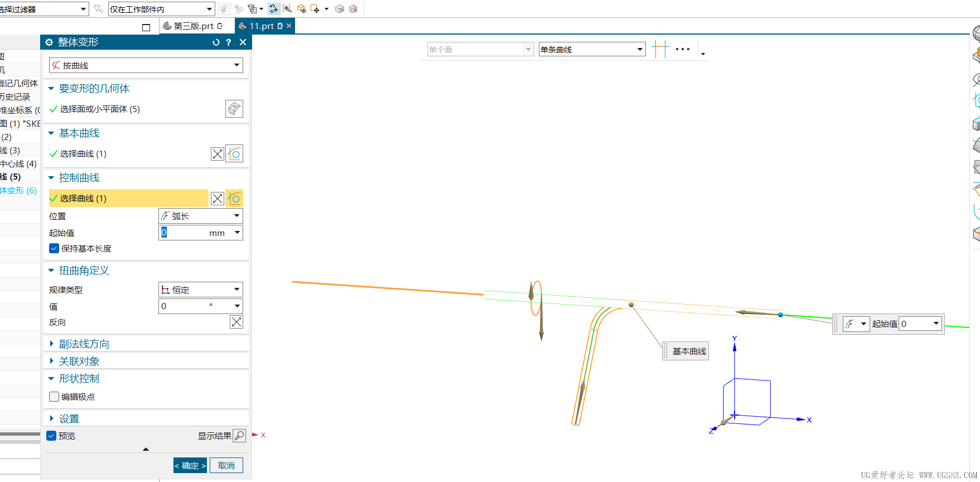Uncheck 保持基本长度 checkbox

coord(54,248)
